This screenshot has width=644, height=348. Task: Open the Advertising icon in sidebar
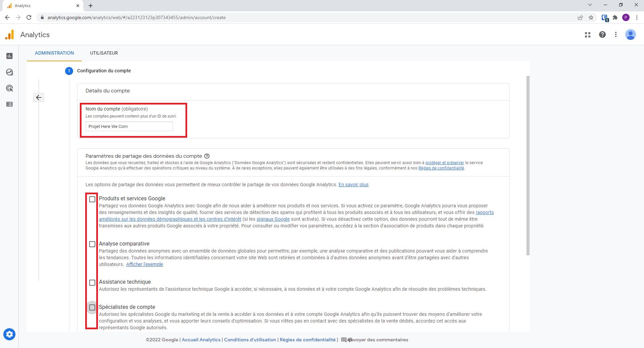[9, 88]
